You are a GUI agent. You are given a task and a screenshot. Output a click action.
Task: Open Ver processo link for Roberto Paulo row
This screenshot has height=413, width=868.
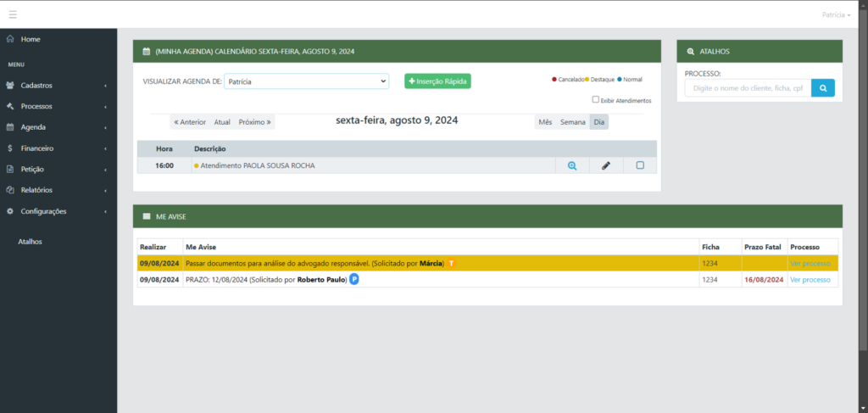(810, 280)
